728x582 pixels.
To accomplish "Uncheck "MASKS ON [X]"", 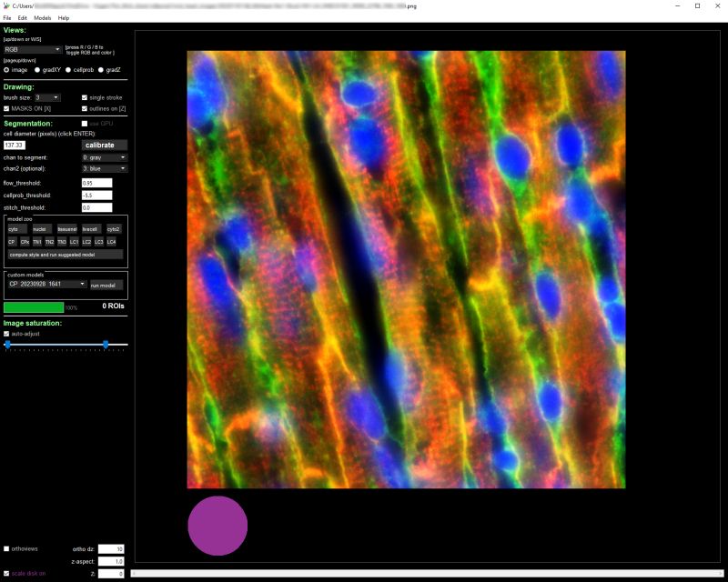I will point(7,107).
